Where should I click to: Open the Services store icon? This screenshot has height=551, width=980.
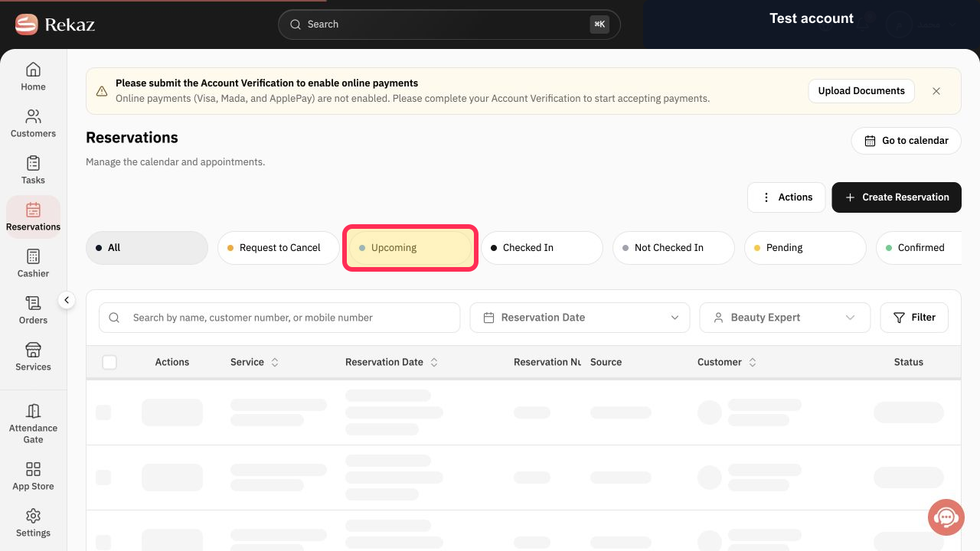tap(33, 350)
